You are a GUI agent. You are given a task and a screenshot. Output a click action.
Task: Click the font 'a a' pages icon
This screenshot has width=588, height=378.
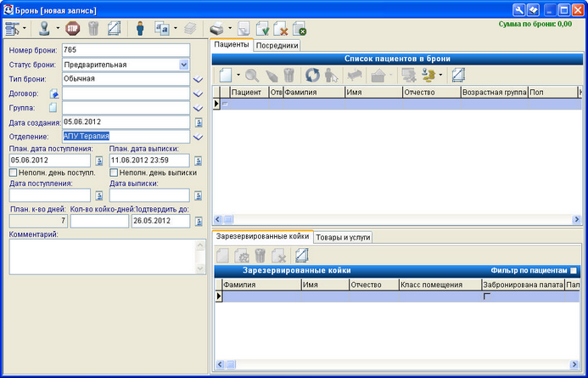(x=162, y=28)
